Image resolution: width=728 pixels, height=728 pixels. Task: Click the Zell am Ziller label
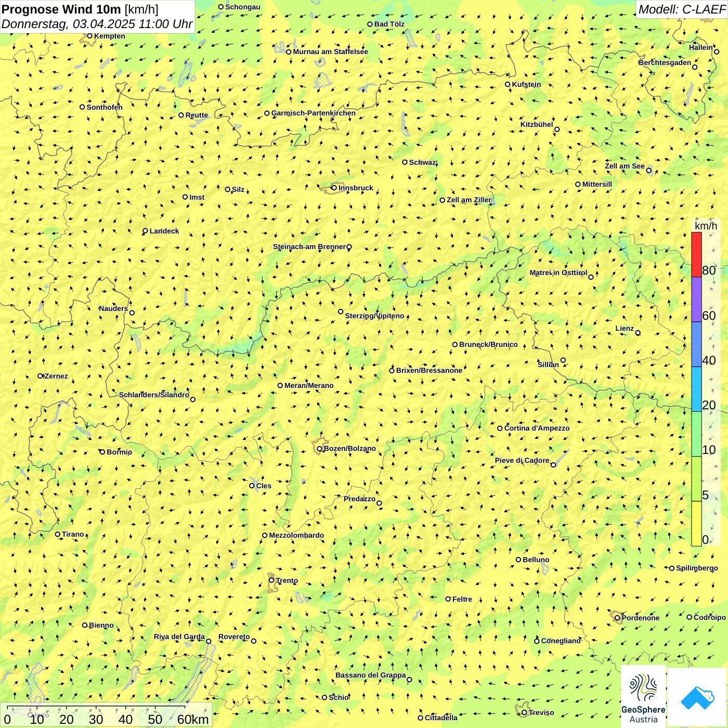tap(469, 200)
